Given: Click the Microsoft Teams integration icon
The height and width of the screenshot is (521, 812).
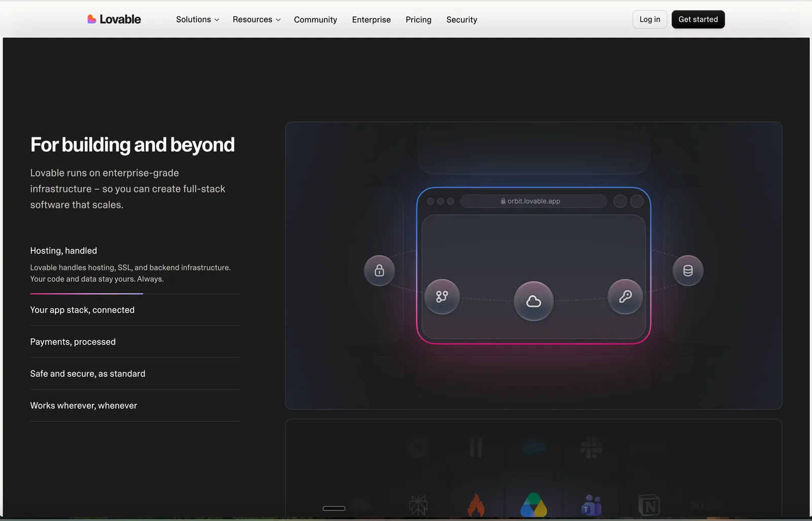Looking at the screenshot, I should pos(591,505).
